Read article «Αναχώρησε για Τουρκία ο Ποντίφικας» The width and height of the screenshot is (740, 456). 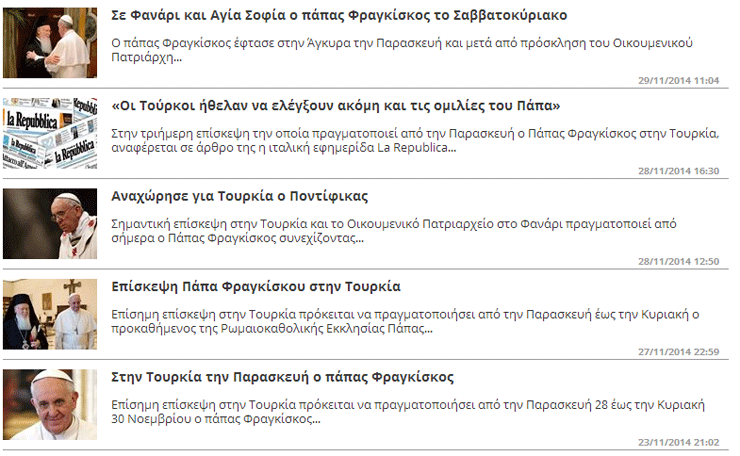click(241, 196)
